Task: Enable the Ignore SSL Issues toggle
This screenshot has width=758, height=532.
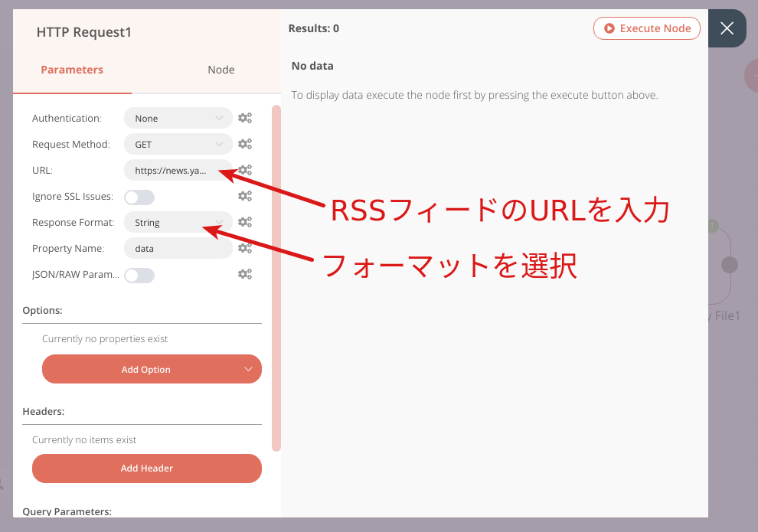Action: (139, 197)
